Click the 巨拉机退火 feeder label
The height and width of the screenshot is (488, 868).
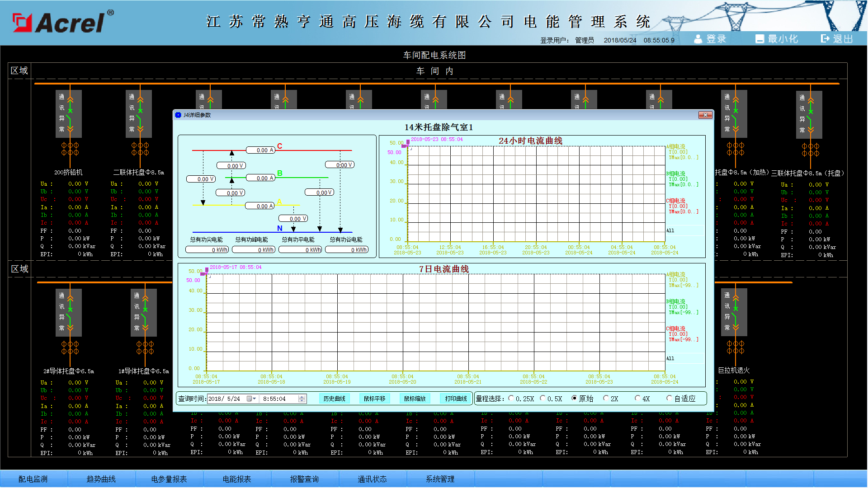click(x=734, y=371)
